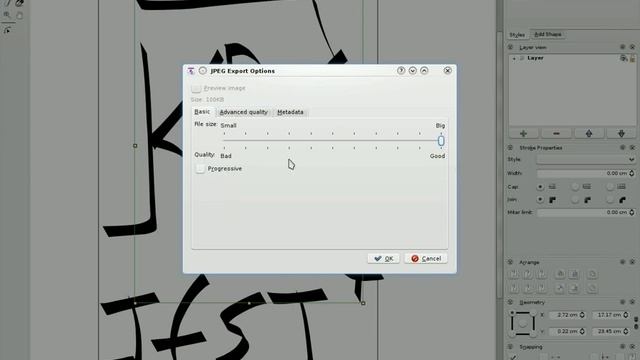The image size is (640, 360).
Task: Toggle visibility of the Layer
Action: pyautogui.click(x=623, y=58)
